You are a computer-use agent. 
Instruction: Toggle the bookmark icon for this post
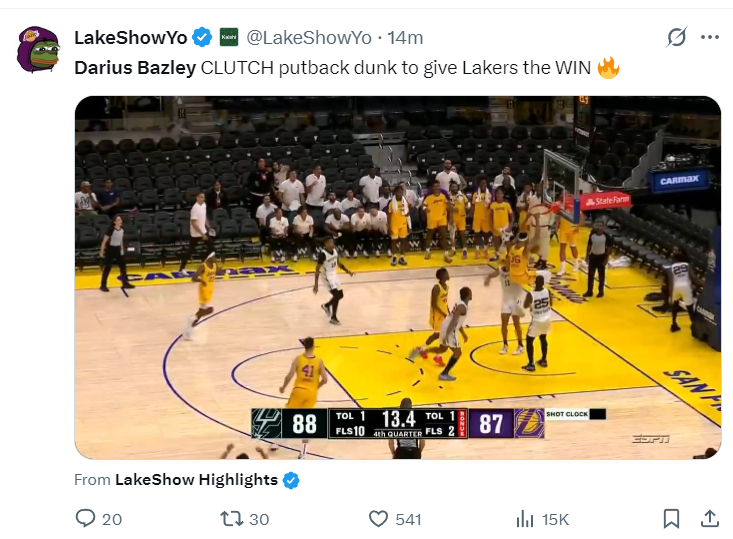point(671,518)
